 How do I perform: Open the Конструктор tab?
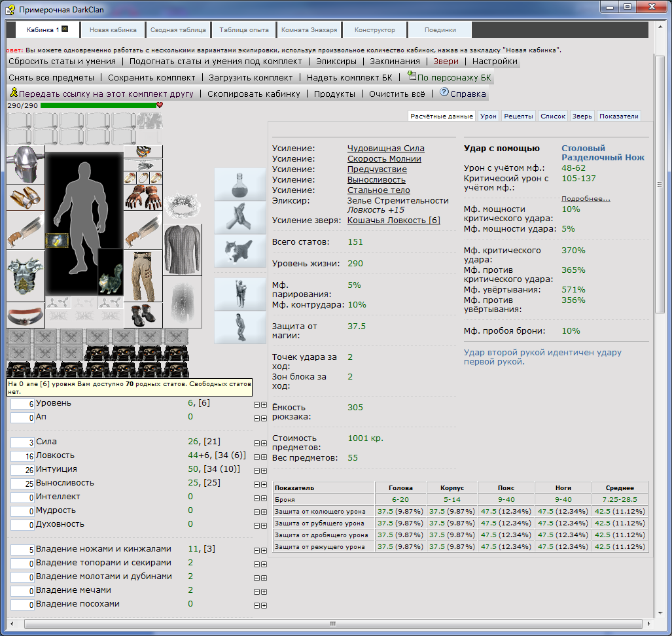tap(374, 29)
